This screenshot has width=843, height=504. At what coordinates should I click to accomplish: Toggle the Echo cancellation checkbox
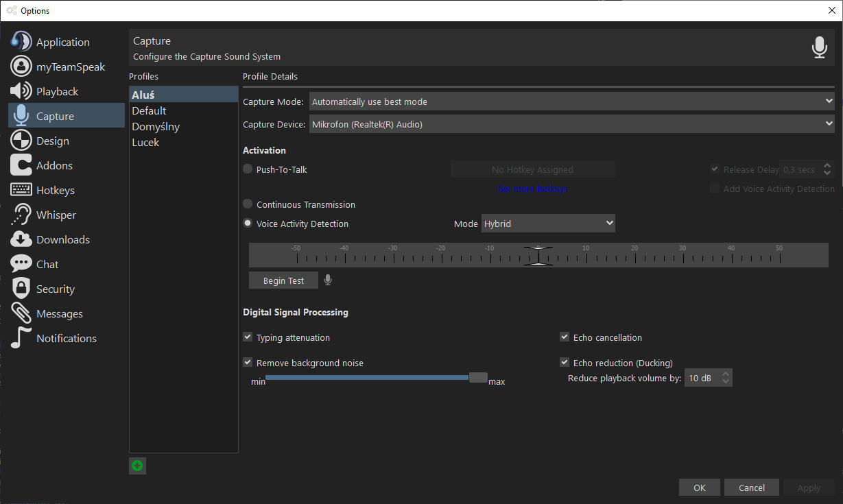coord(565,337)
